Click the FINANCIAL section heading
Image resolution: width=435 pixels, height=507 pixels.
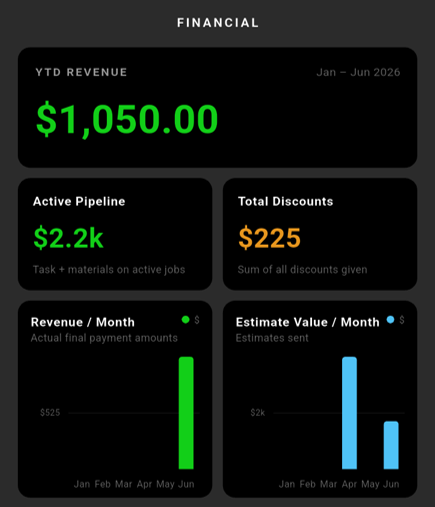(x=218, y=23)
